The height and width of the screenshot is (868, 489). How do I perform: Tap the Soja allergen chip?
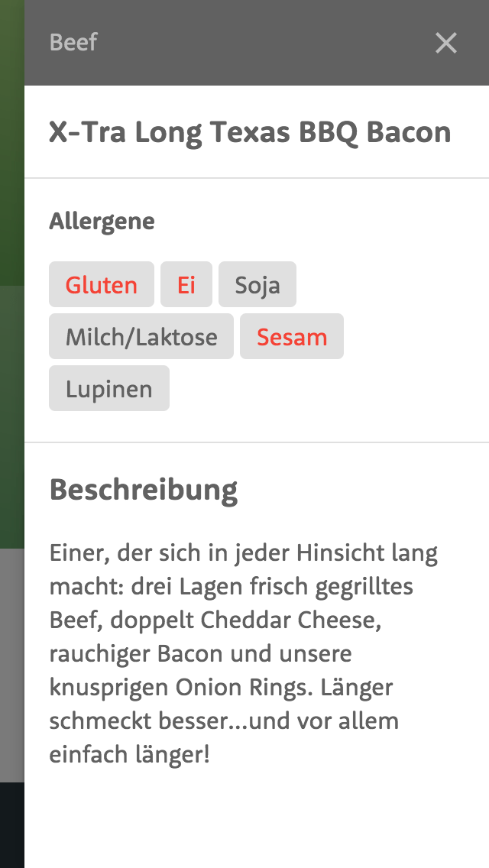[257, 284]
